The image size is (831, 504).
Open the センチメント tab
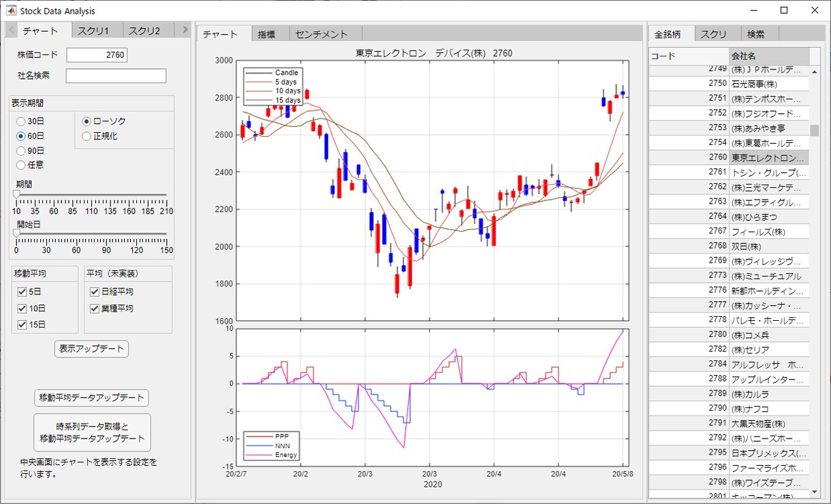click(322, 34)
